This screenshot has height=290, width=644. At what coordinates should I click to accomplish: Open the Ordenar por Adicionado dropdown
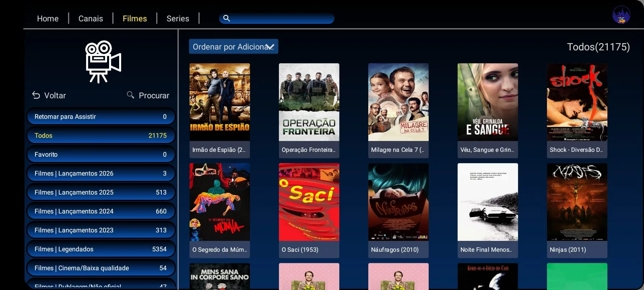(x=233, y=47)
